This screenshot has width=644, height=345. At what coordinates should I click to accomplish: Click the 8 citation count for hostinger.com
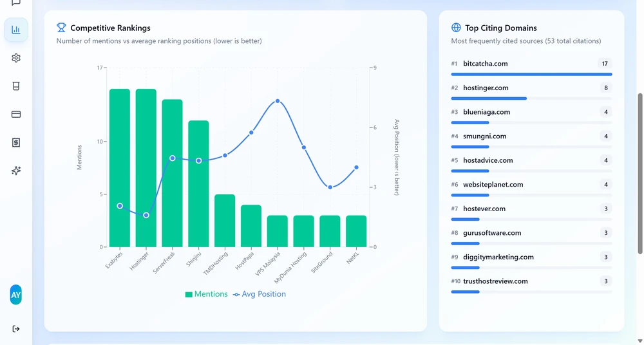[x=606, y=88]
